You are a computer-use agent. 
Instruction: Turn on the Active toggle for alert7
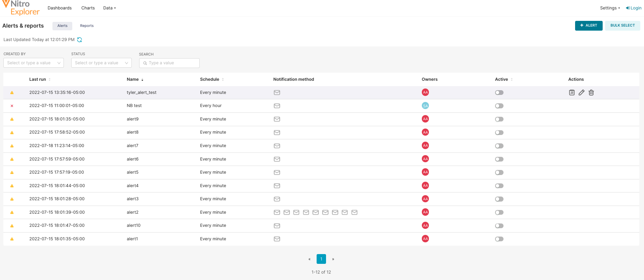(x=499, y=146)
